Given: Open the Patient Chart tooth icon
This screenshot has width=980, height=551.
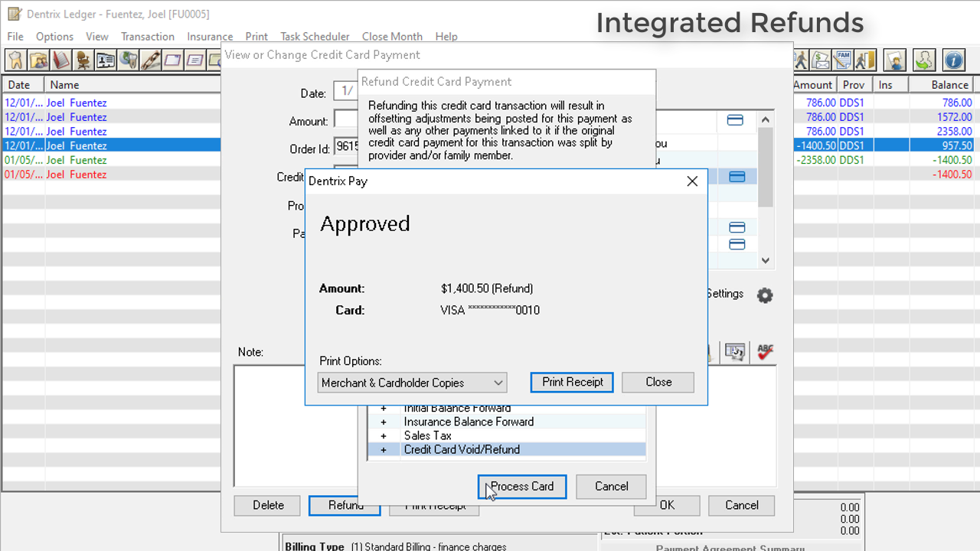Looking at the screenshot, I should [x=15, y=60].
